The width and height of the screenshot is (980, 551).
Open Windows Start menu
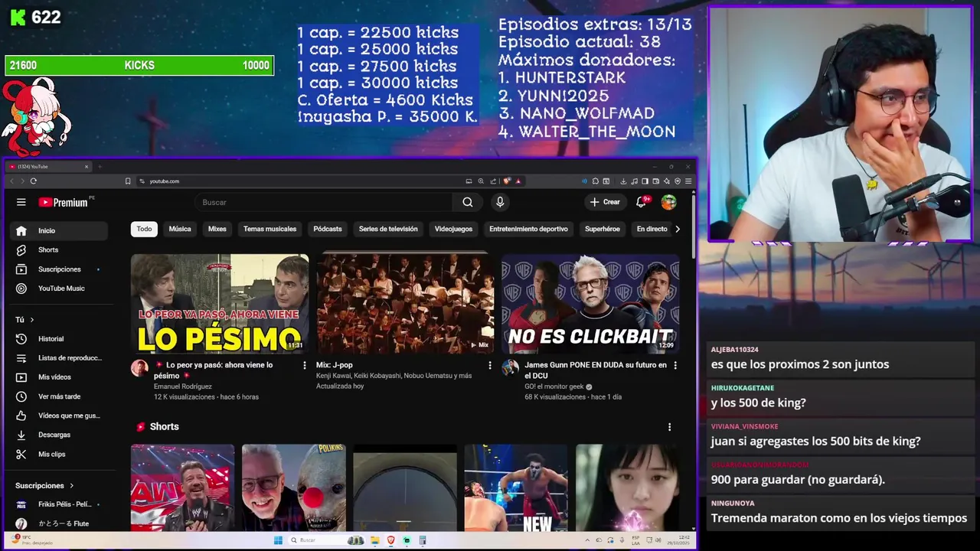click(278, 540)
